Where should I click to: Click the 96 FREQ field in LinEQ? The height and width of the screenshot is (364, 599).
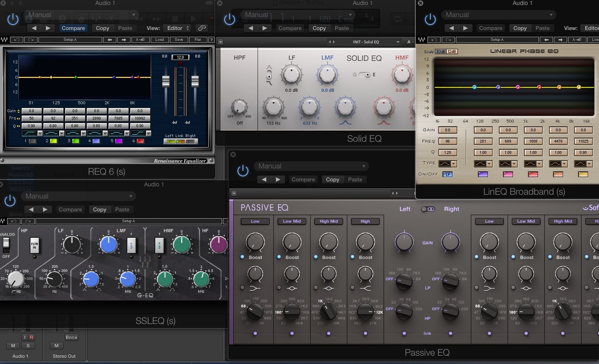point(447,141)
